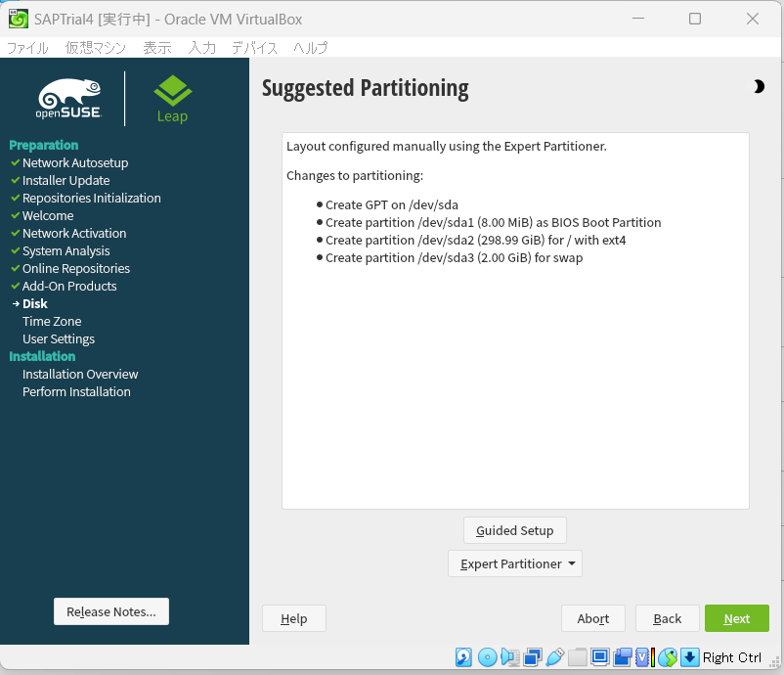Screen dimensions: 784x675
Task: Click the network adapters status icon
Action: (533, 657)
